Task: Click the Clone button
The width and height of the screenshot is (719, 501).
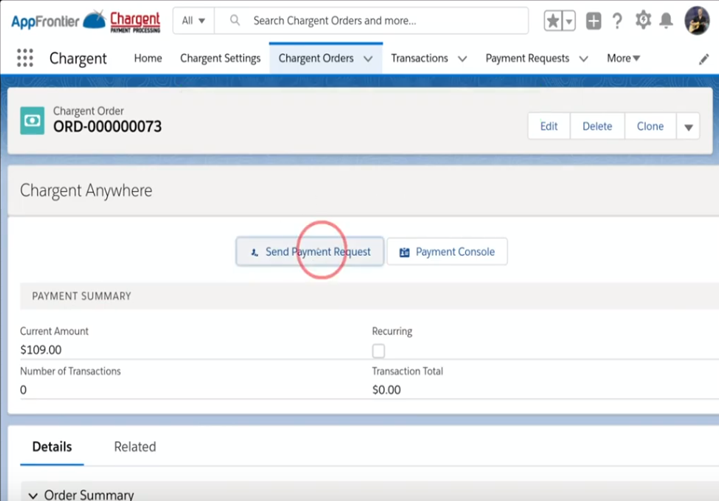Action: pos(650,126)
